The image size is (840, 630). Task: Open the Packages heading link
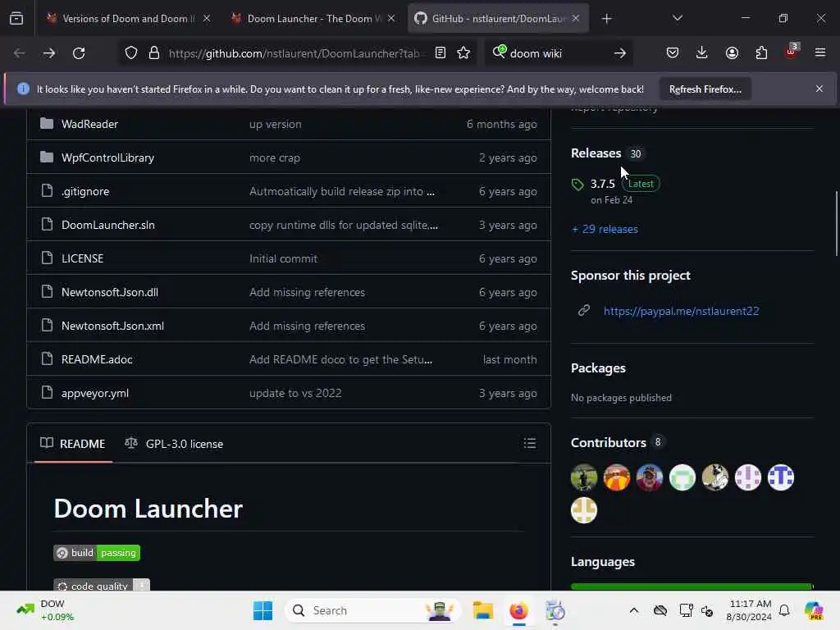598,368
